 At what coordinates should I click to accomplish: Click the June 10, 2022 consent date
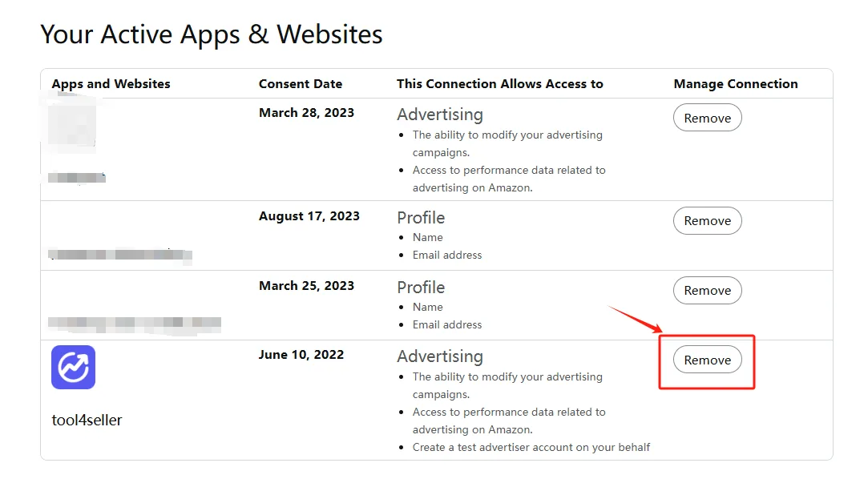tap(301, 355)
